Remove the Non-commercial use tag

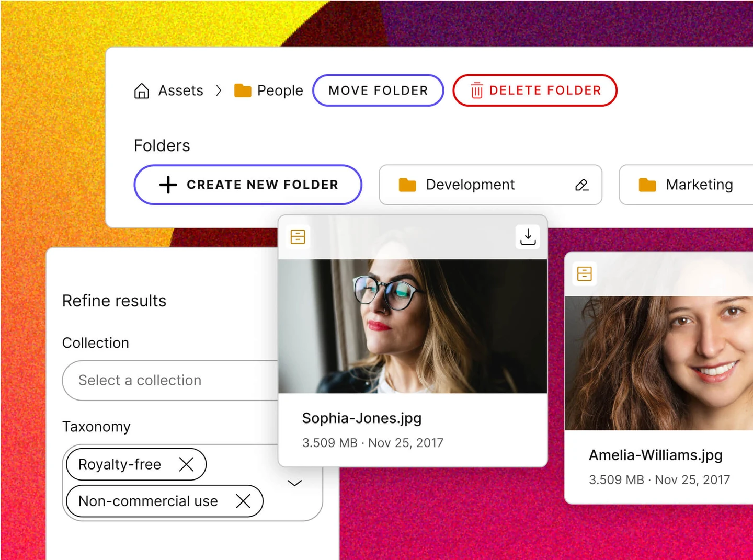243,501
